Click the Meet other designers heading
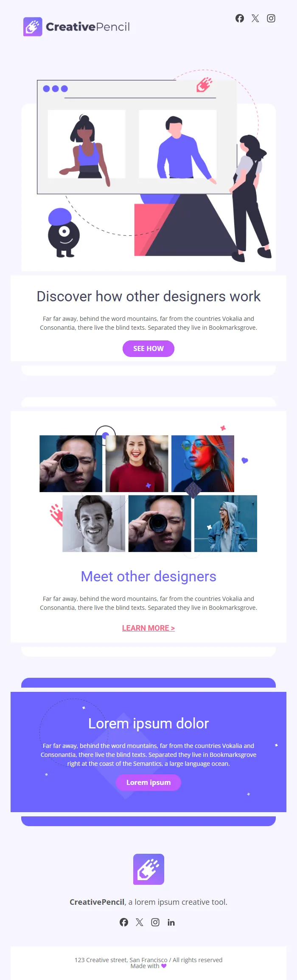 (148, 576)
